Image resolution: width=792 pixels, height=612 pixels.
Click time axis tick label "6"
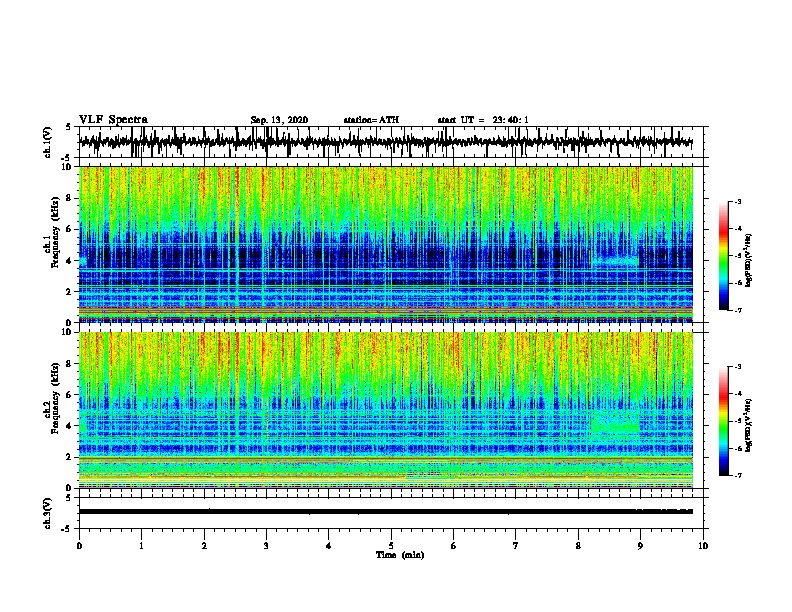(454, 546)
